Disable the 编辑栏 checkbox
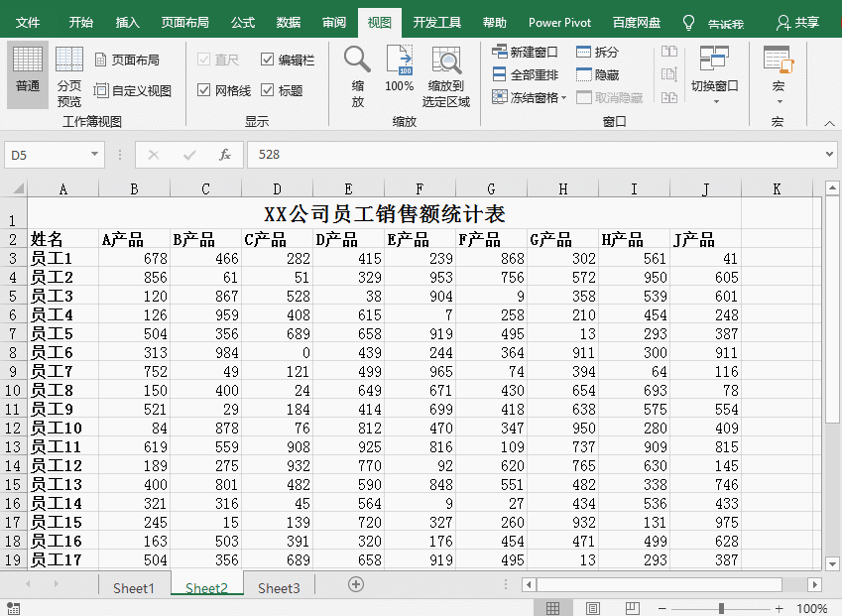The image size is (842, 616). 266,58
